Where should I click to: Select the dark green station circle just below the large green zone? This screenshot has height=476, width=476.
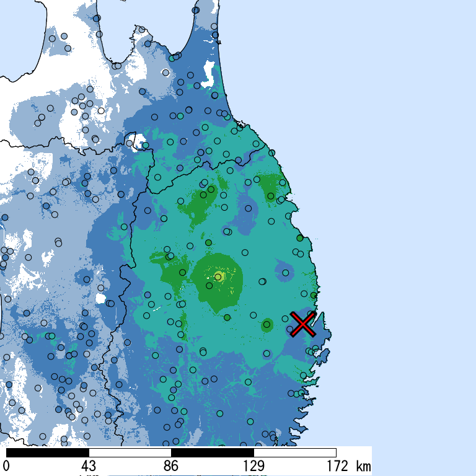(227, 317)
